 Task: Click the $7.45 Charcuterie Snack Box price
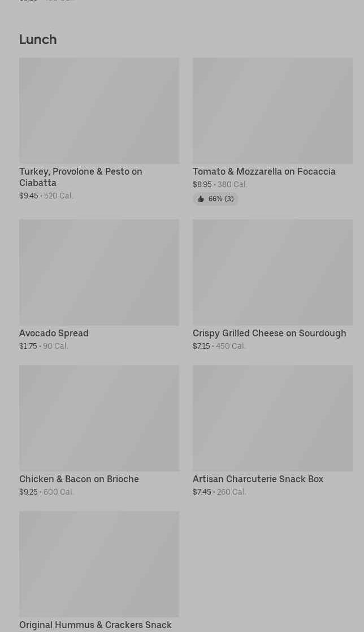202,492
